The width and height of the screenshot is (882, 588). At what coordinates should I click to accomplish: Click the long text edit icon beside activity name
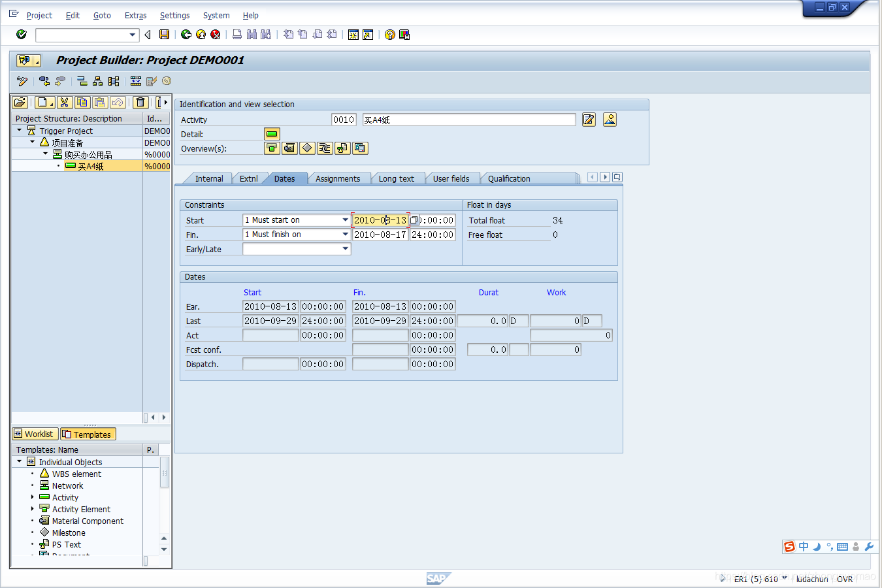[589, 120]
